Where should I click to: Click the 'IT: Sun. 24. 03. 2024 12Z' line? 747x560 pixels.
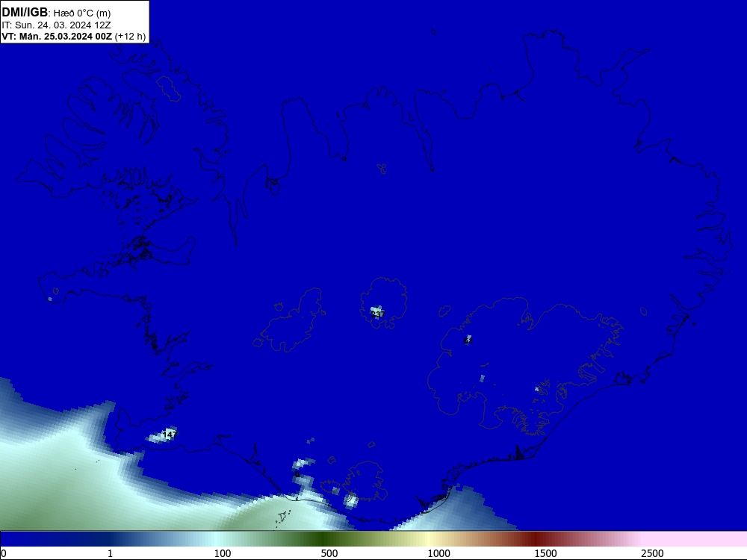click(x=56, y=25)
